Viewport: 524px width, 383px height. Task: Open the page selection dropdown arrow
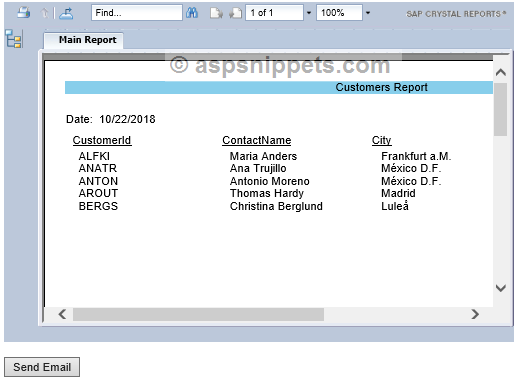pyautogui.click(x=309, y=13)
